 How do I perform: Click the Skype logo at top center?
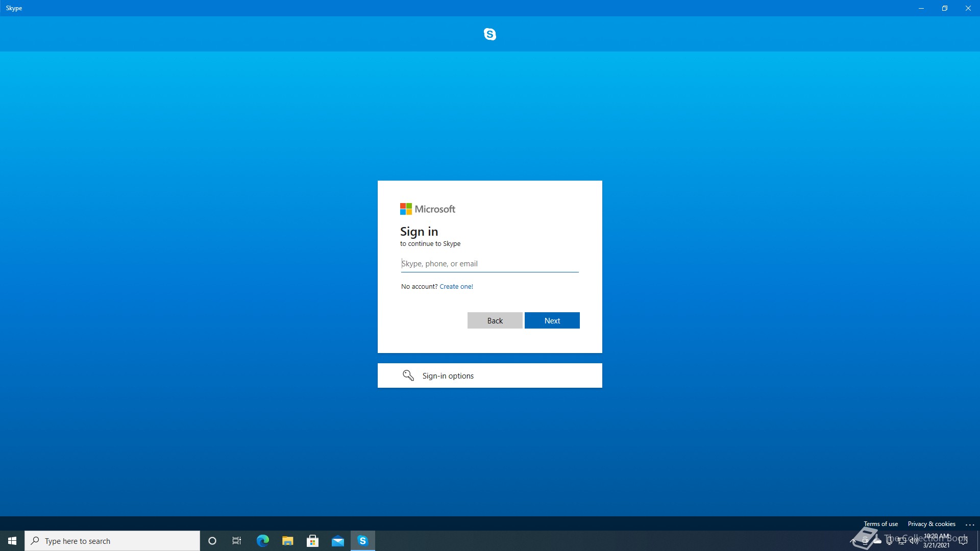[489, 34]
